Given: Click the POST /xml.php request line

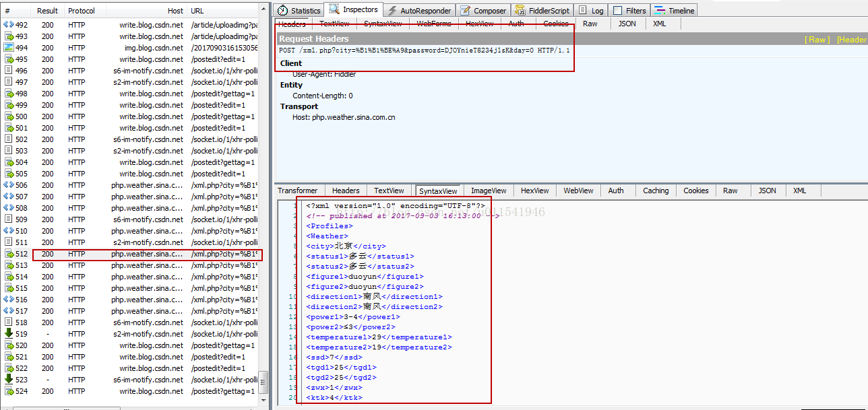Looking at the screenshot, I should point(425,50).
